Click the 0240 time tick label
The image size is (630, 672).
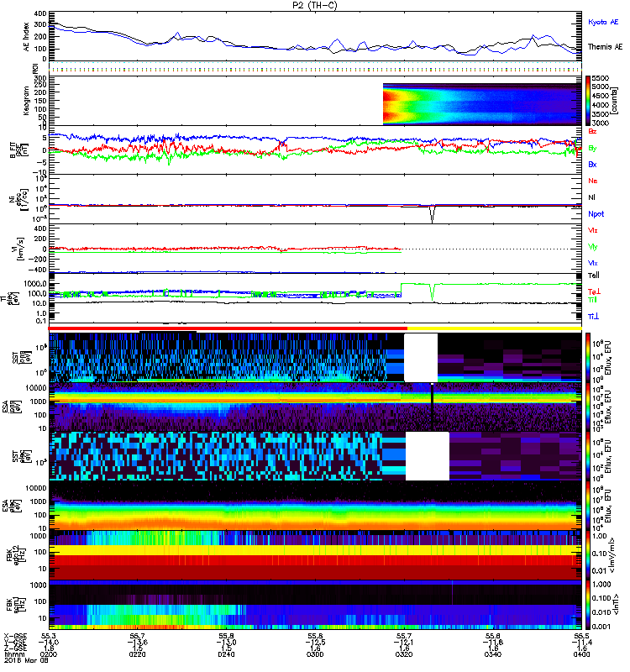tap(226, 654)
